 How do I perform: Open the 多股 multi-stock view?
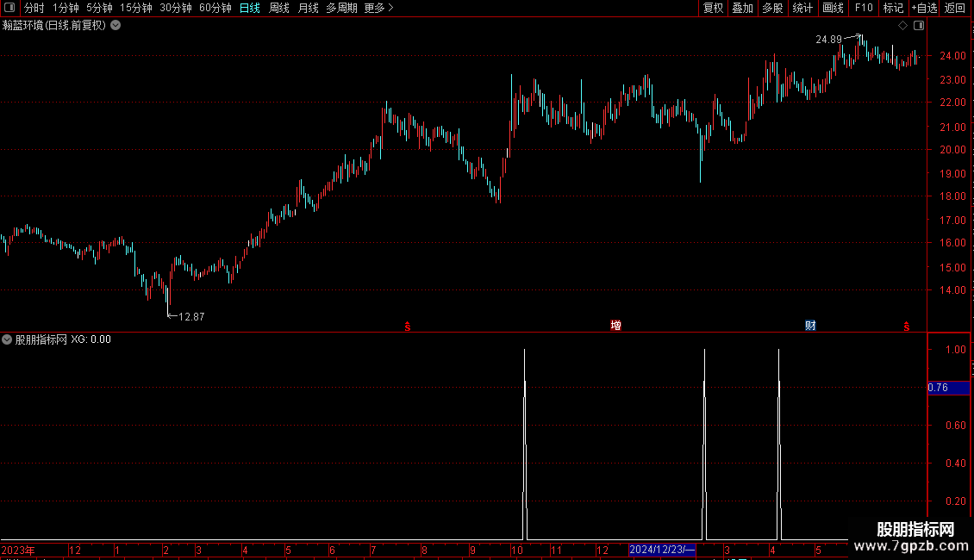coord(772,8)
